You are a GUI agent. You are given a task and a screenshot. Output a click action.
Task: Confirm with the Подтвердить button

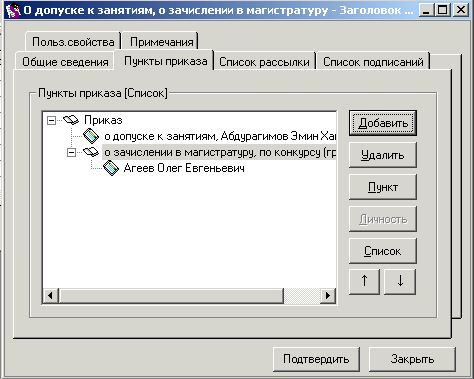point(316,359)
